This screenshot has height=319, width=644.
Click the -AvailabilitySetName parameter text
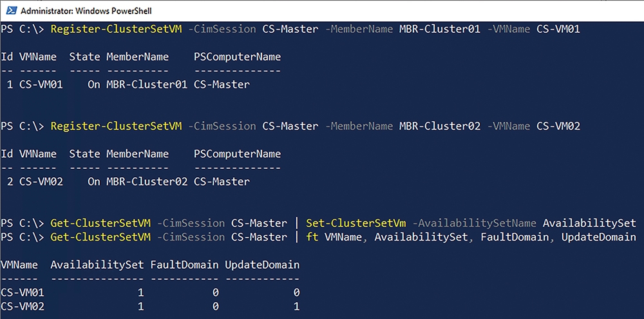[x=475, y=223]
